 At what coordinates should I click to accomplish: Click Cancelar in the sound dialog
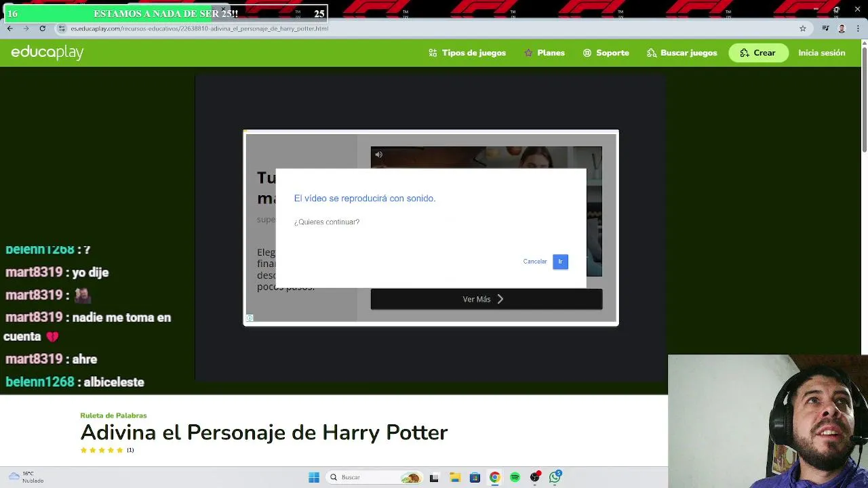tap(534, 262)
